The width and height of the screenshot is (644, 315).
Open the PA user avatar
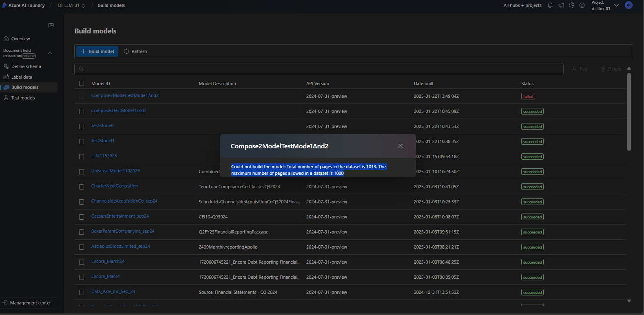point(629,5)
